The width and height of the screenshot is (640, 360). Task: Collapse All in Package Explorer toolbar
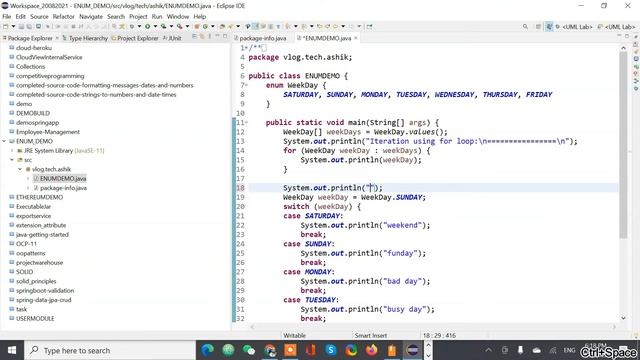(194, 36)
